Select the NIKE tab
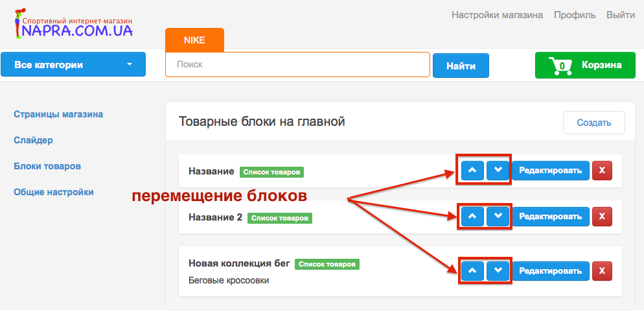 (194, 40)
